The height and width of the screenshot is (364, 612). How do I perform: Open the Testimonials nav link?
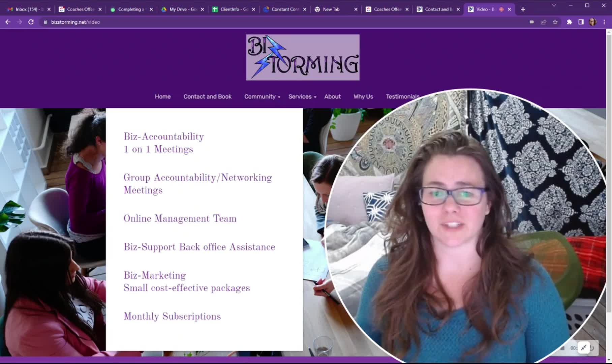point(402,97)
